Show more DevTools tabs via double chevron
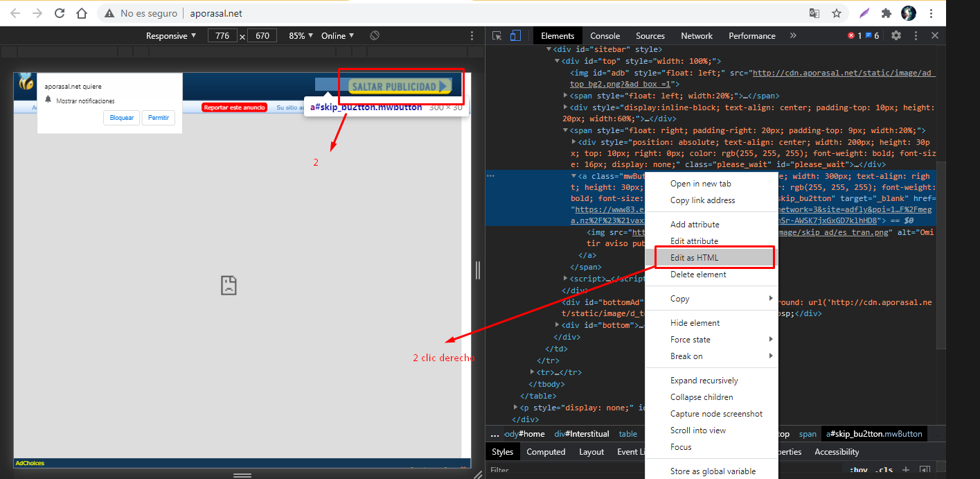Viewport: 980px width, 479px height. pos(793,35)
